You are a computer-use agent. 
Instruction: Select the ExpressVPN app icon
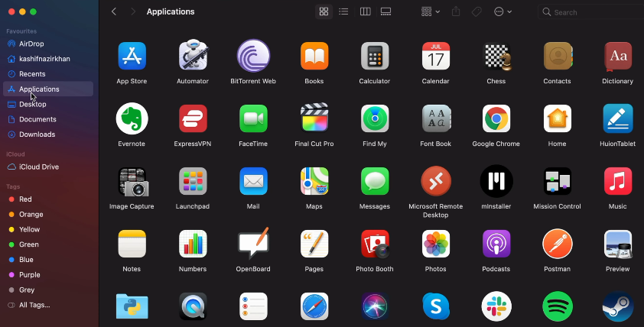point(193,118)
